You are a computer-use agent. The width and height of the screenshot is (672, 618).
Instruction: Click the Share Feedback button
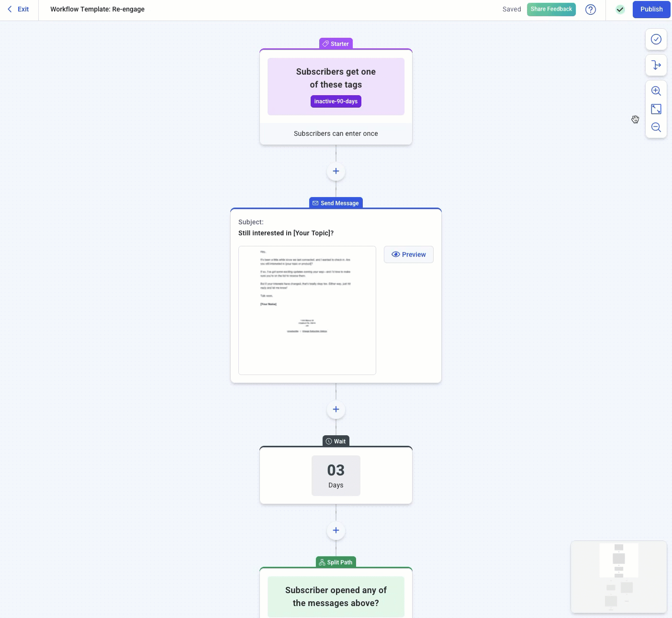(x=551, y=9)
